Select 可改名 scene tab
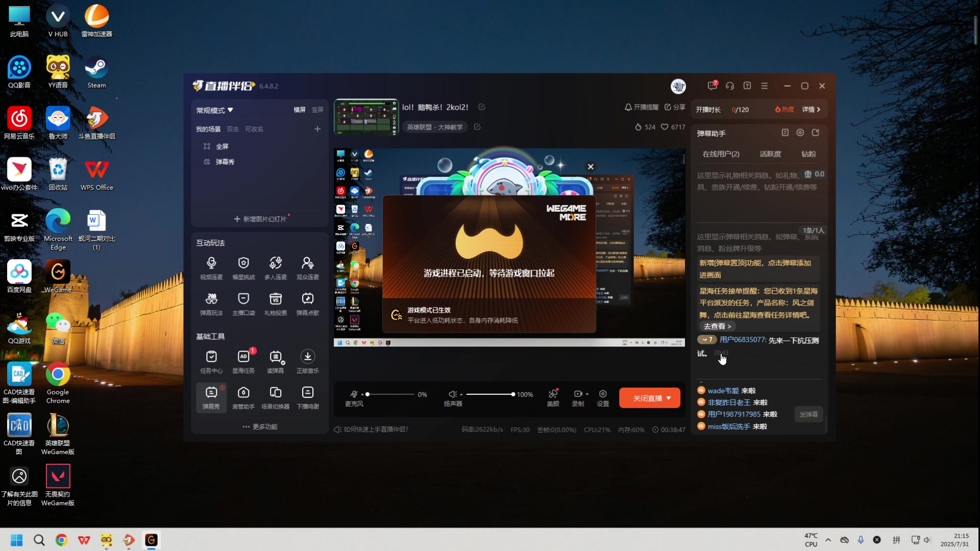 click(x=254, y=129)
